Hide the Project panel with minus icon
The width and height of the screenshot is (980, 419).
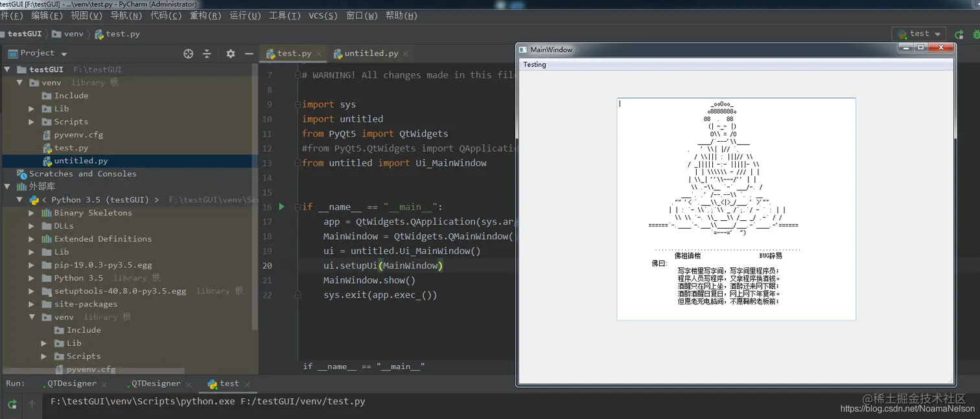(249, 54)
